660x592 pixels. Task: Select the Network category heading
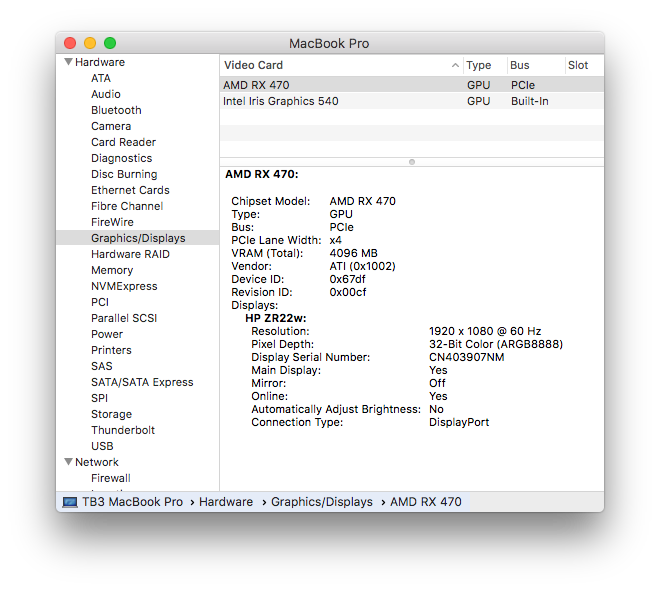coord(97,462)
